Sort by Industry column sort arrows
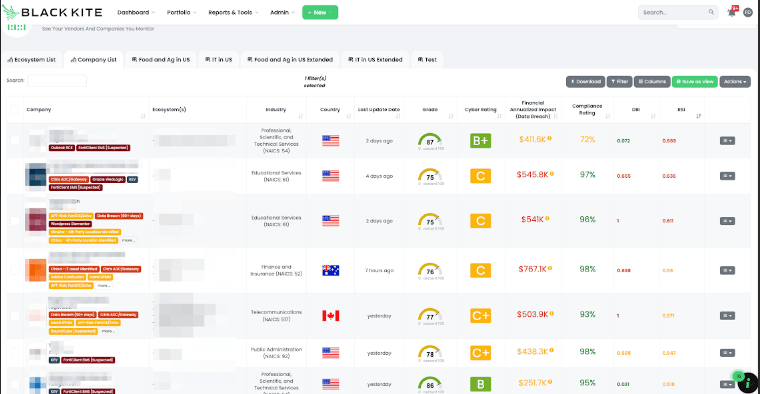This screenshot has width=760, height=394. tap(301, 116)
